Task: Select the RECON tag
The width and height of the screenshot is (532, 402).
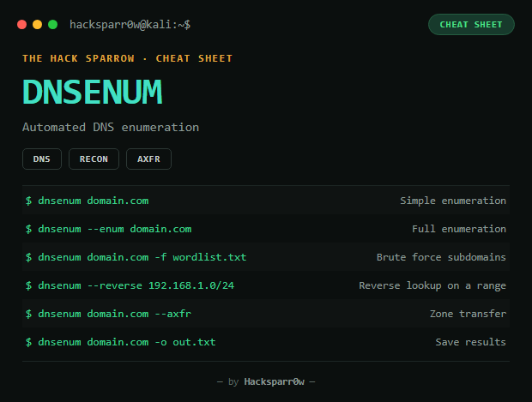Action: click(94, 159)
